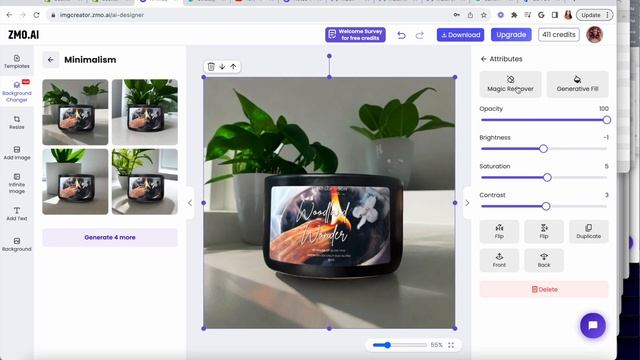
Task: Flip the image vertically
Action: 544,231
